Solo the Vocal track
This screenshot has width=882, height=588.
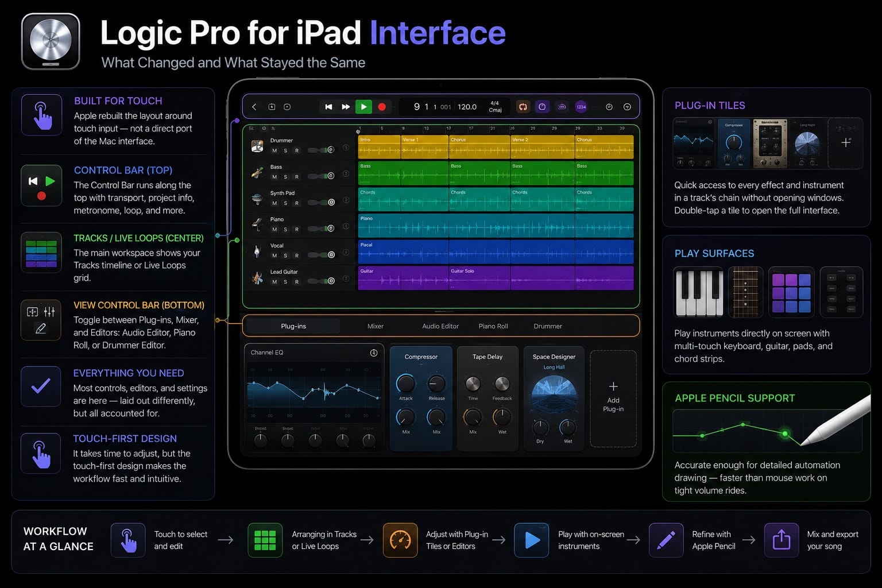tap(285, 256)
